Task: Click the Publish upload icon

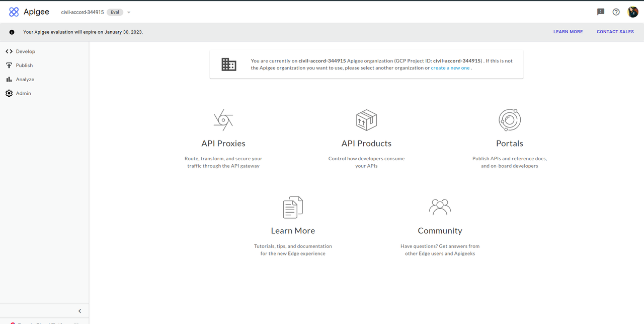Action: click(9, 66)
